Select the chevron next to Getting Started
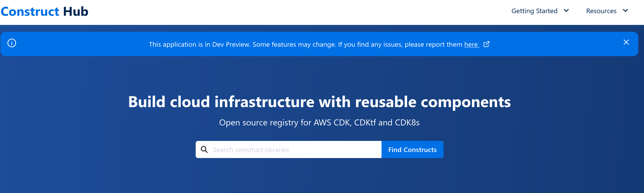Image resolution: width=644 pixels, height=193 pixels. (x=566, y=11)
